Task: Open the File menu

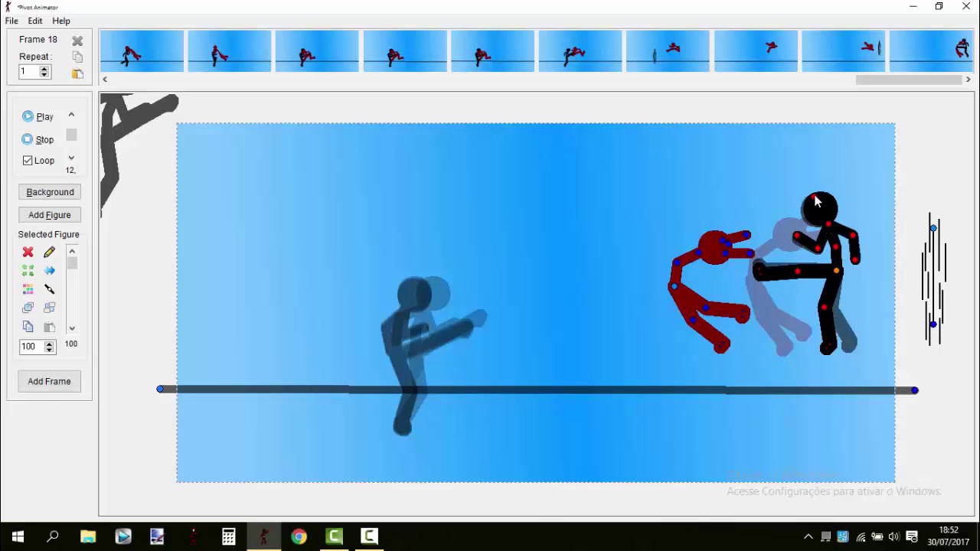Action: [x=11, y=21]
